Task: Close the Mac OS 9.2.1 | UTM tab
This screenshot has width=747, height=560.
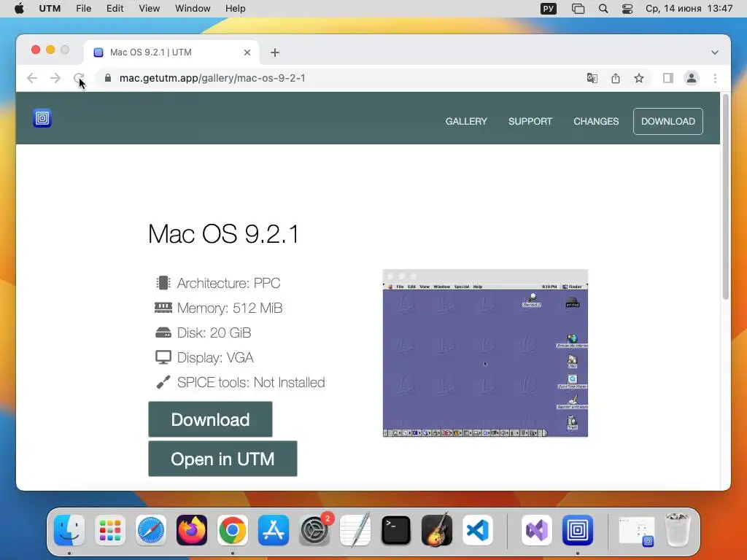Action: pos(247,52)
